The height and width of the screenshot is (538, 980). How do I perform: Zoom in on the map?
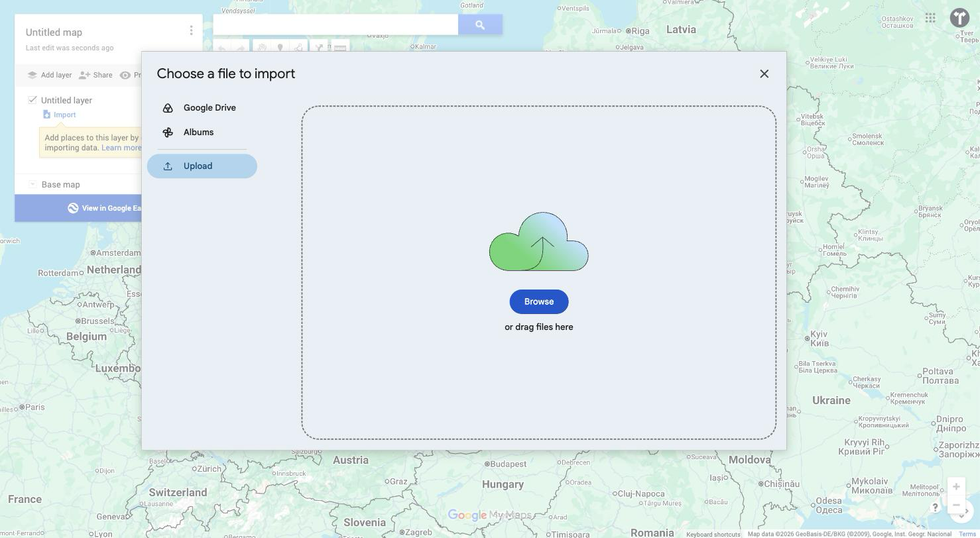click(956, 487)
